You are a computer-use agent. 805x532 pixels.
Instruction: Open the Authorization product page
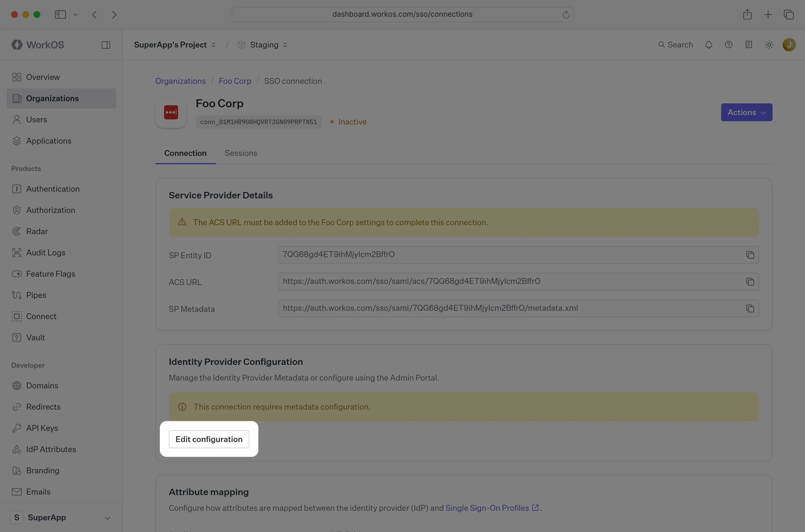(x=61, y=210)
